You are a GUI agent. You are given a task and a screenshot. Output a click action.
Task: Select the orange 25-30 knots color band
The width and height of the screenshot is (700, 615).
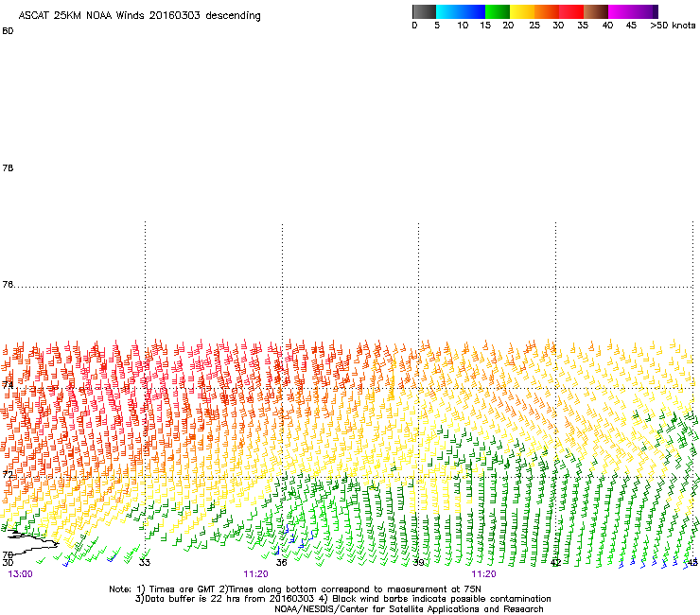point(547,11)
